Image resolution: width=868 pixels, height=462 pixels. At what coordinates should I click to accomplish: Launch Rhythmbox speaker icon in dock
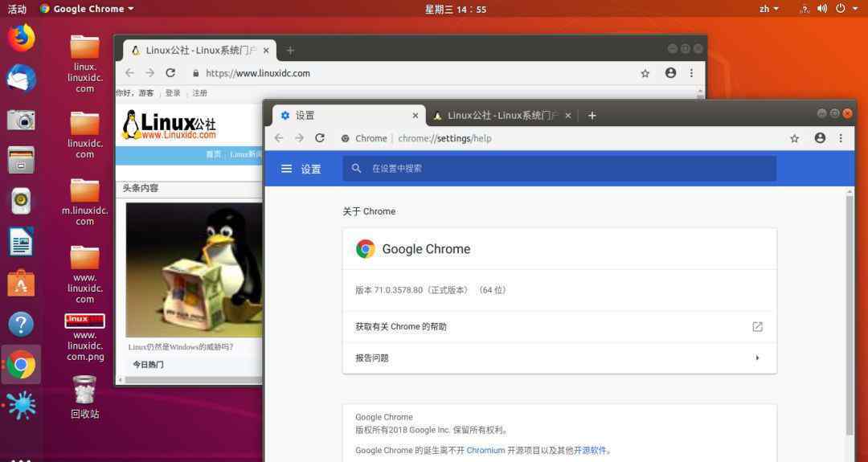tap(21, 202)
